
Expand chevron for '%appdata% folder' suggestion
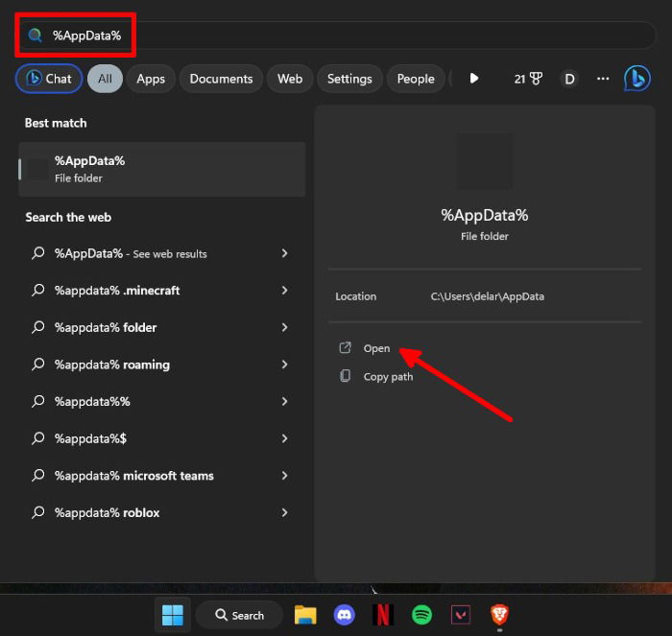click(x=284, y=328)
